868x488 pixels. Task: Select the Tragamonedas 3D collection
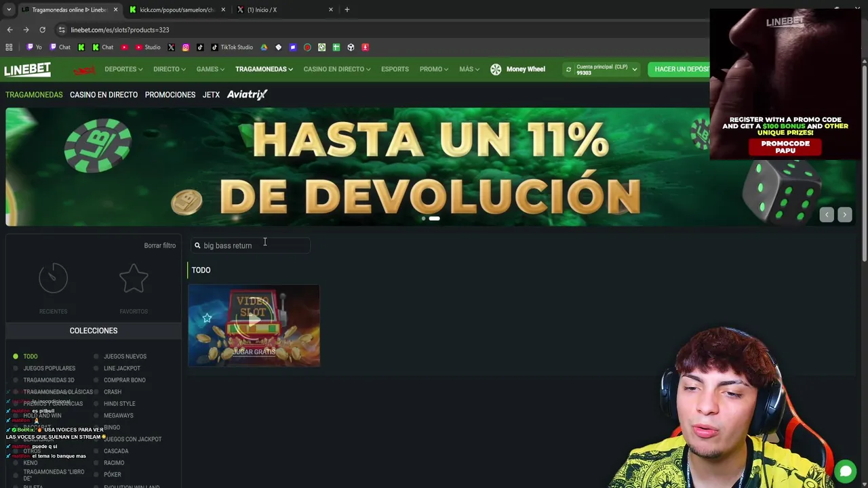click(x=49, y=380)
